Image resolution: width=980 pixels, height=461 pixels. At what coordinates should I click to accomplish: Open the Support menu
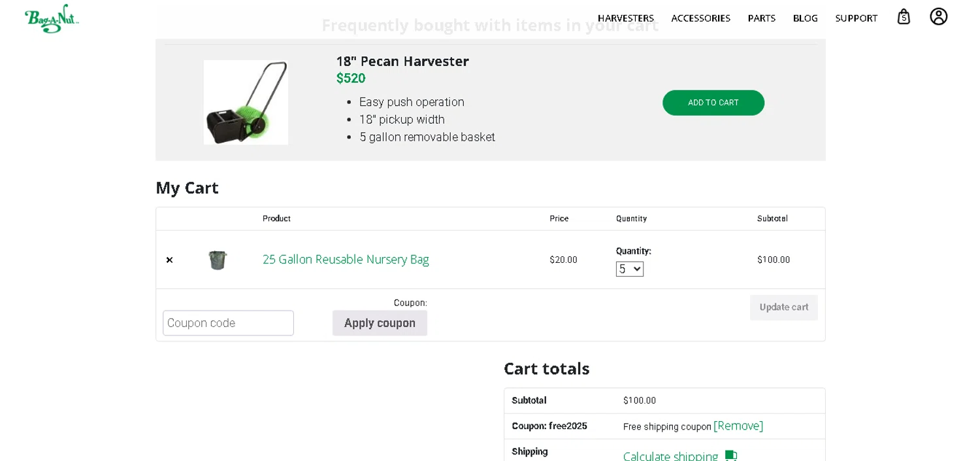click(x=857, y=18)
